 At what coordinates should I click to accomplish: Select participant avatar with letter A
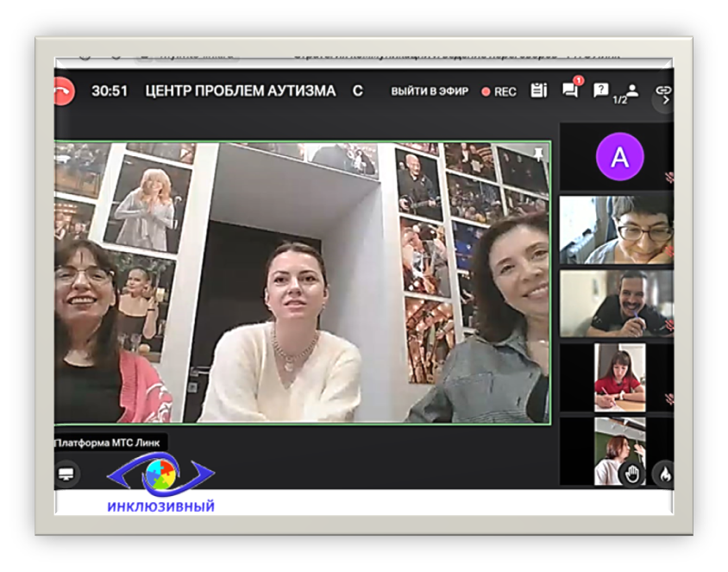[619, 156]
